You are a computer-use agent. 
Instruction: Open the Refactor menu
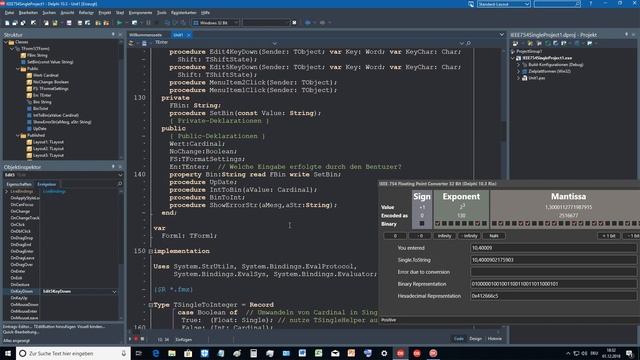(x=86, y=13)
